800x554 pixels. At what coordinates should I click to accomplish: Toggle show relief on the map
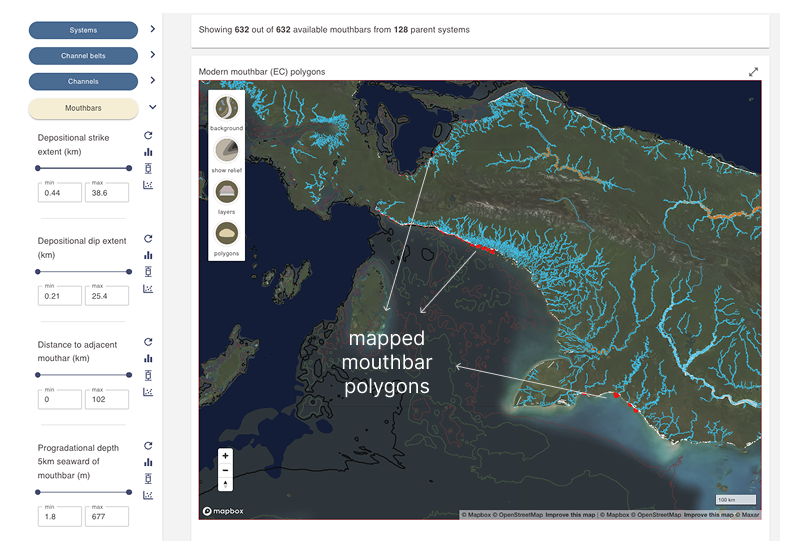point(227,150)
